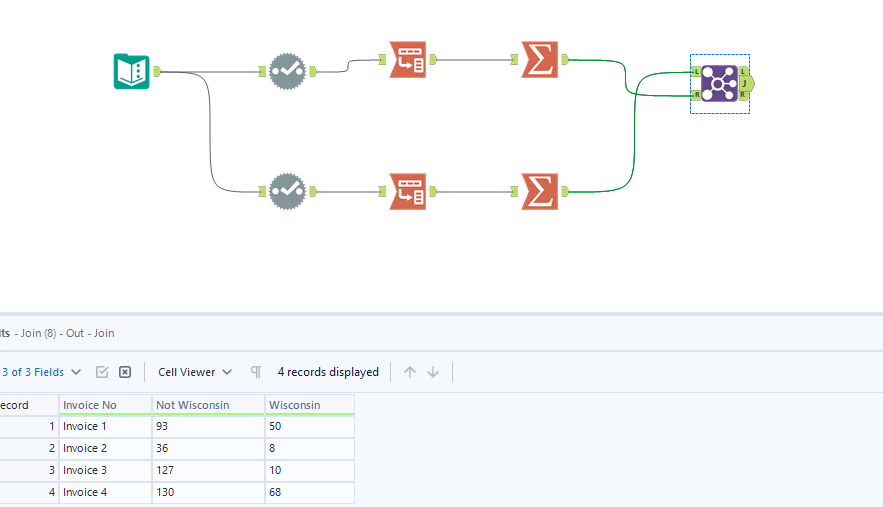
Task: Click the Join tool R input anchor
Action: (696, 95)
